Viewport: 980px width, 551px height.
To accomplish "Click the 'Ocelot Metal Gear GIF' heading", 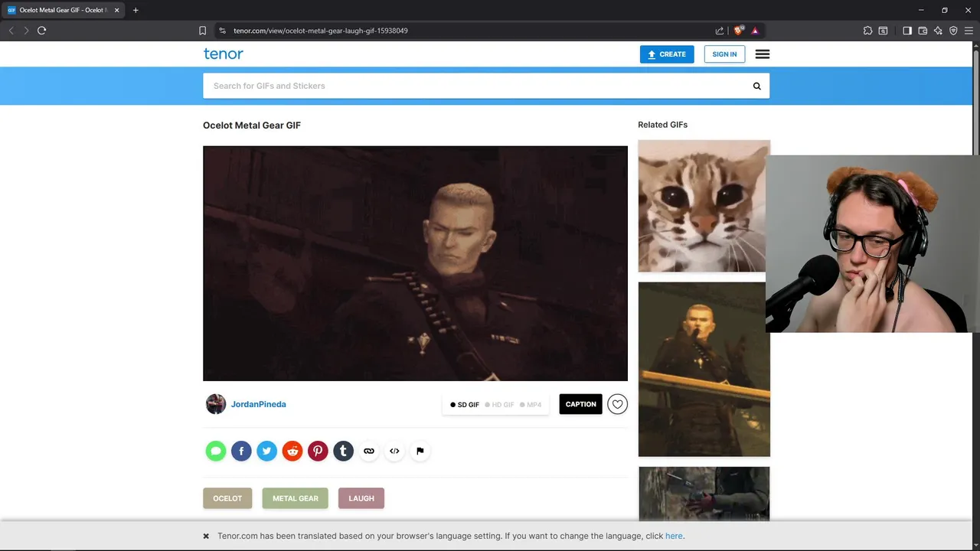I will 252,126.
